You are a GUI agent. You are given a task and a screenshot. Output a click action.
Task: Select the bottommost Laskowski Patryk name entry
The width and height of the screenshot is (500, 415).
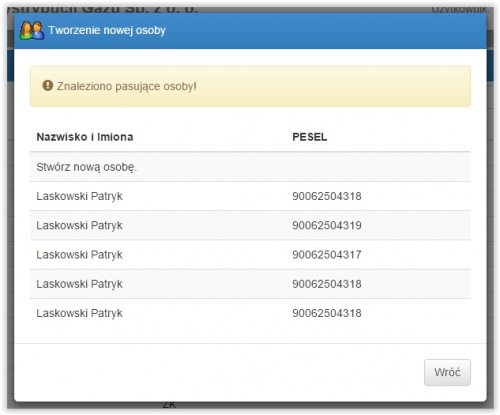click(x=79, y=313)
